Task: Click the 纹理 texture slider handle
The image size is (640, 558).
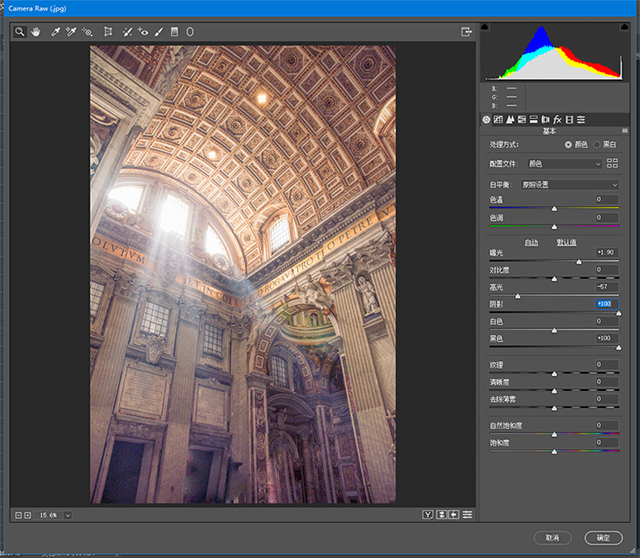Action: click(554, 374)
